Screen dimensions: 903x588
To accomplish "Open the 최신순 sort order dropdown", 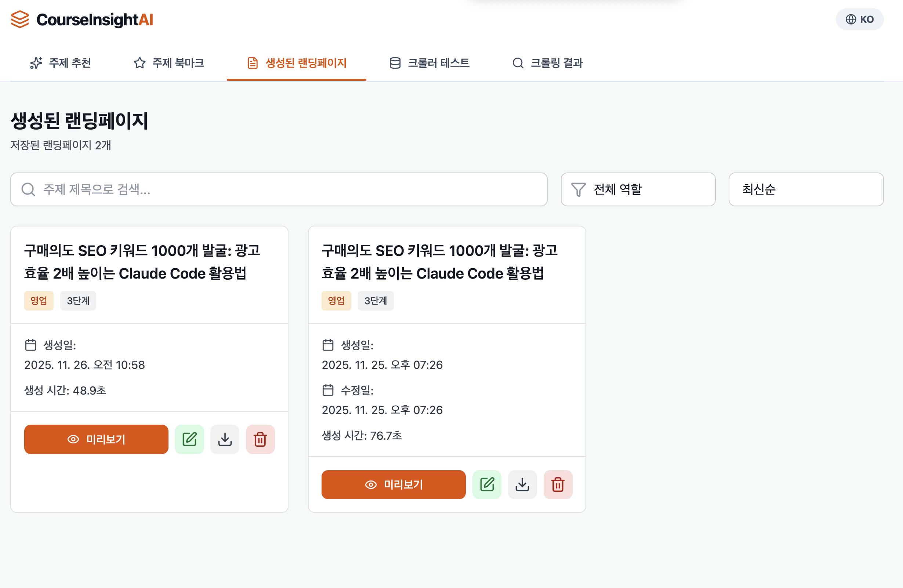I will 806,189.
